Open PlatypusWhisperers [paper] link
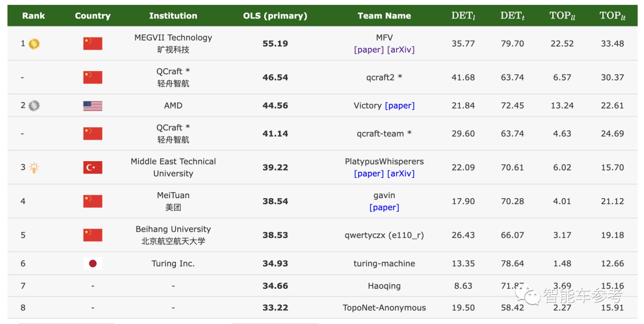The height and width of the screenshot is (324, 644). click(369, 174)
